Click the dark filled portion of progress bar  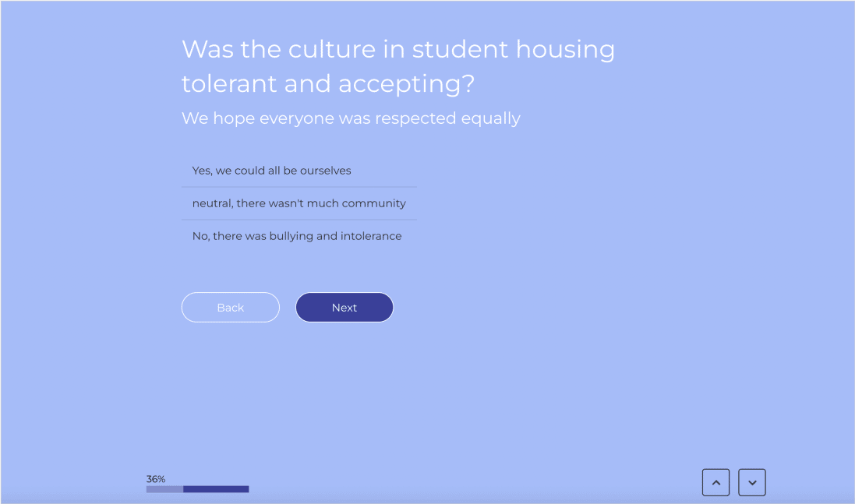(x=216, y=489)
